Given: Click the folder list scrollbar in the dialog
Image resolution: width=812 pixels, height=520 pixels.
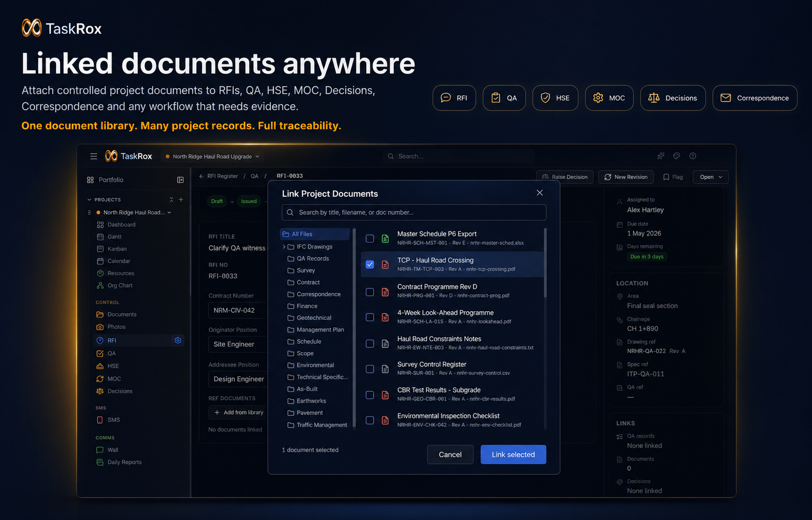Looking at the screenshot, I should pyautogui.click(x=354, y=327).
